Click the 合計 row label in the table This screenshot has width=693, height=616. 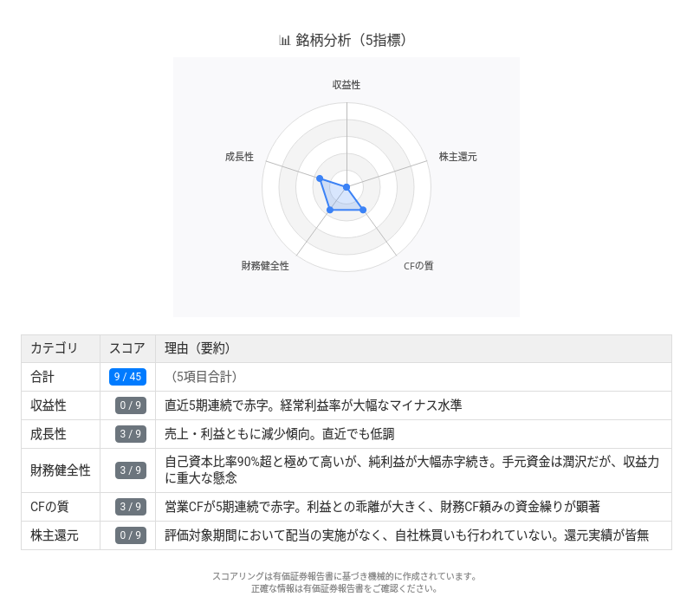click(42, 377)
